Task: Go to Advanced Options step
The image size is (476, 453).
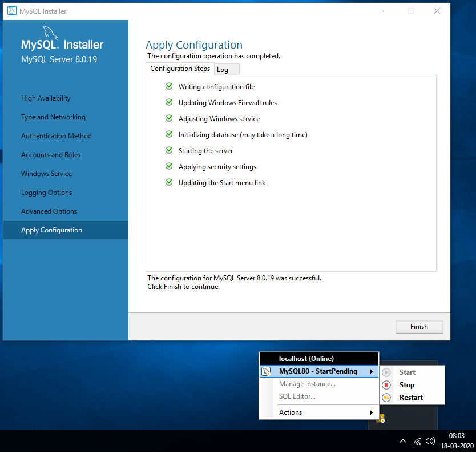Action: pyautogui.click(x=49, y=211)
